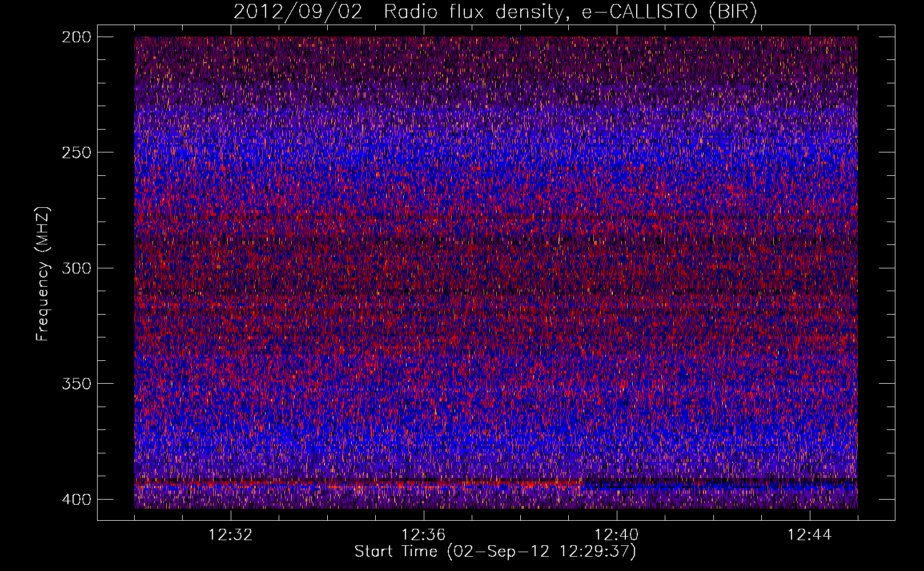The width and height of the screenshot is (924, 571).
Task: Click the 12:32 time tick label
Action: (x=231, y=535)
